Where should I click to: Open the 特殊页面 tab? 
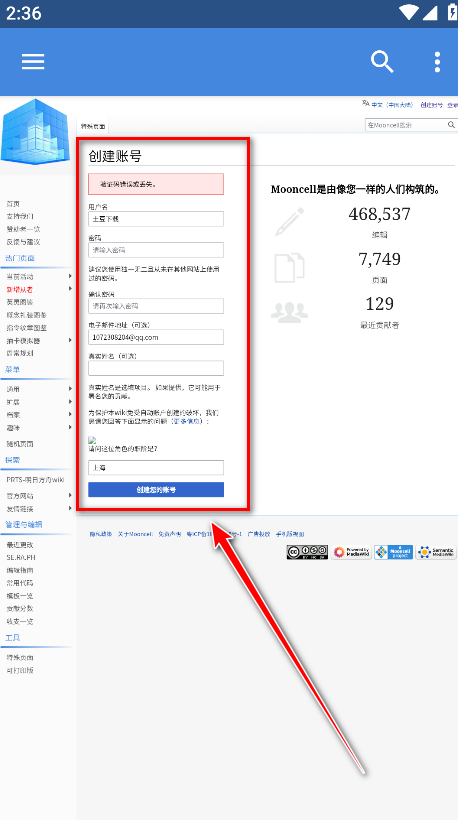click(93, 127)
